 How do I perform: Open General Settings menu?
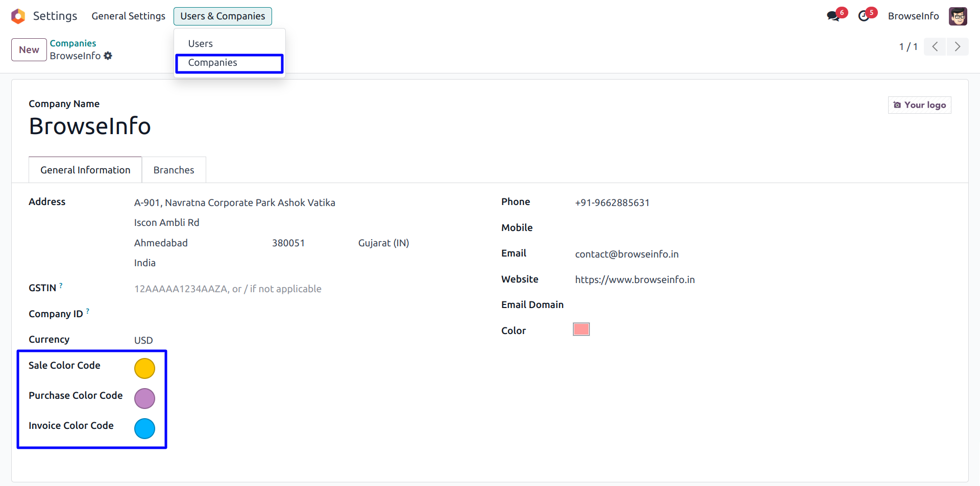pyautogui.click(x=129, y=16)
